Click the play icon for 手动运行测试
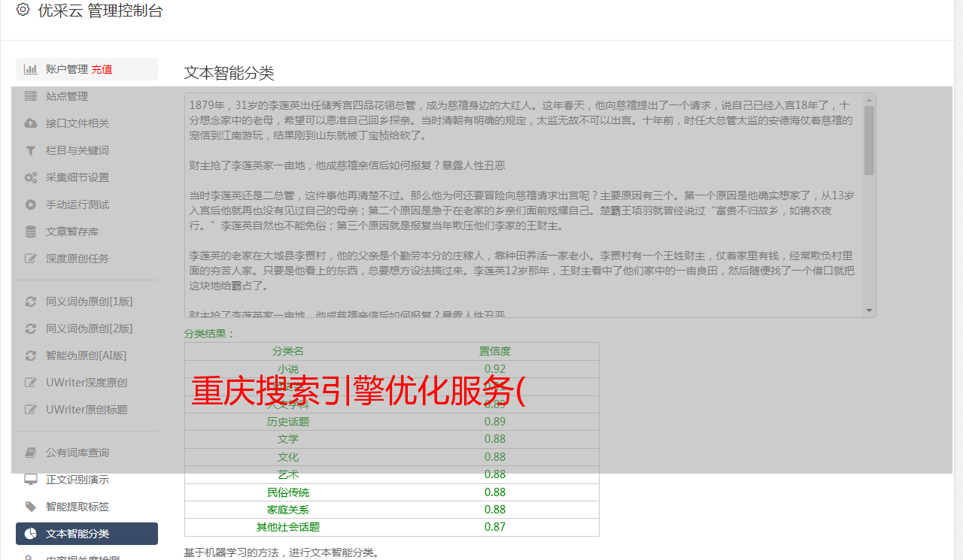Screen dimensions: 963x560 (x=31, y=204)
